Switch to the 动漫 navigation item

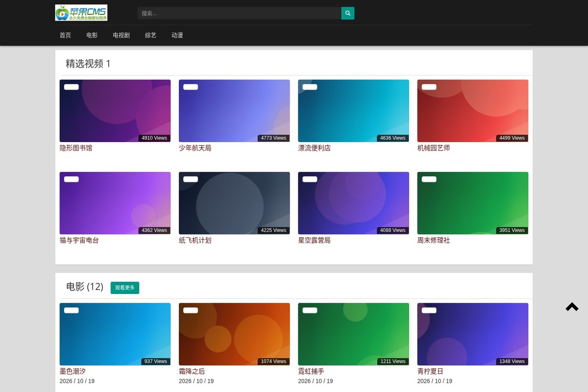[177, 35]
